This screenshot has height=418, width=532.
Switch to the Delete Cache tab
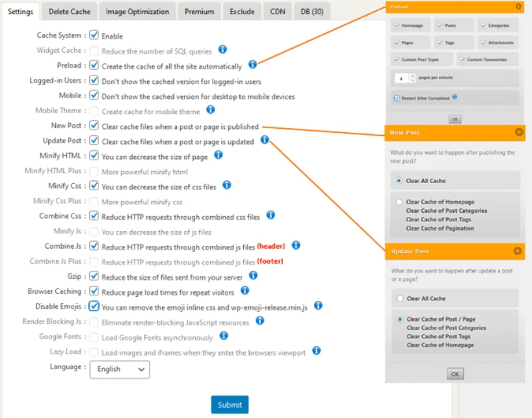click(70, 12)
